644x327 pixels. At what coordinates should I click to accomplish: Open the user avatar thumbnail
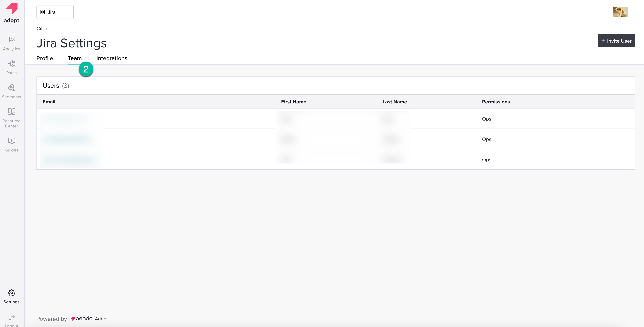coord(620,12)
